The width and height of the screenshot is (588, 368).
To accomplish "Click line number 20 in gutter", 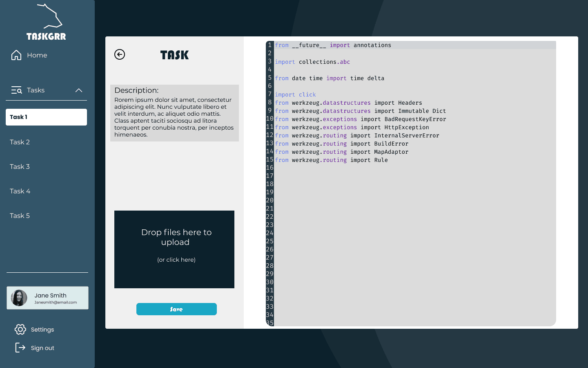I will 270,200.
